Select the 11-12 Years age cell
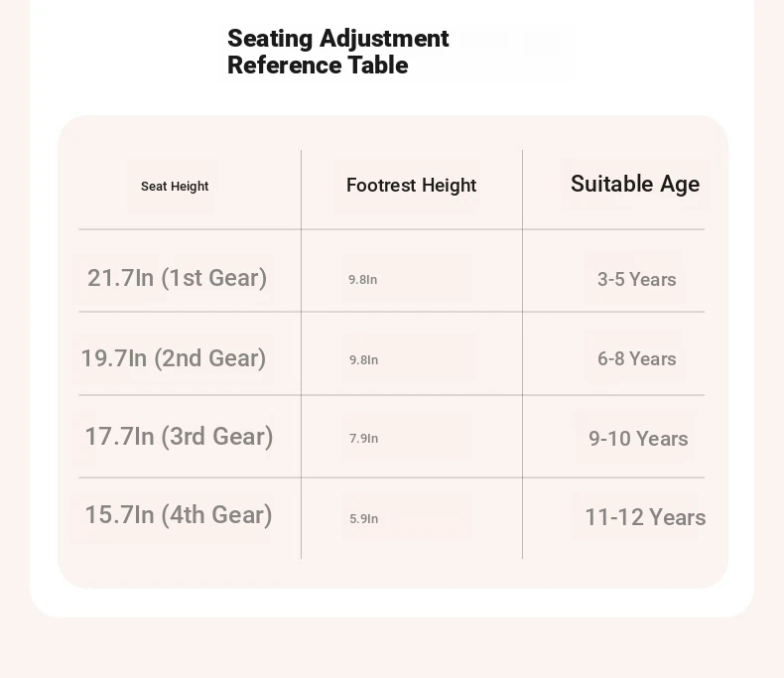The width and height of the screenshot is (784, 678). tap(645, 517)
